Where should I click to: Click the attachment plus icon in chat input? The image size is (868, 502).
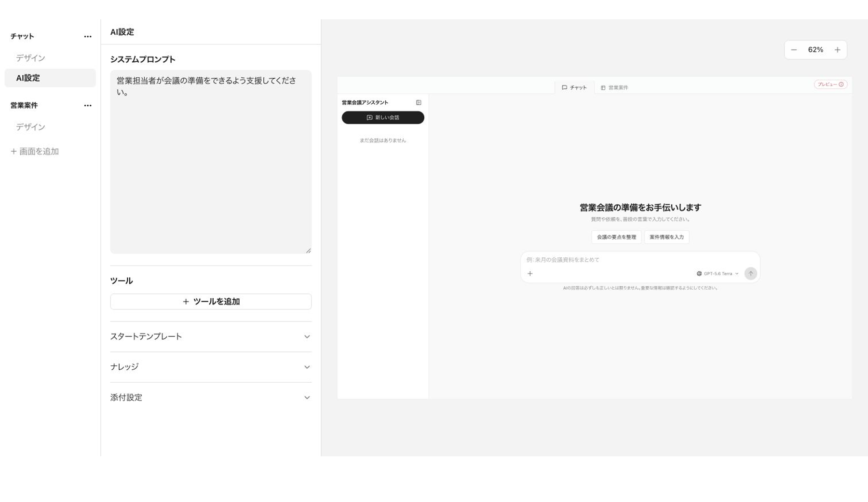(530, 274)
